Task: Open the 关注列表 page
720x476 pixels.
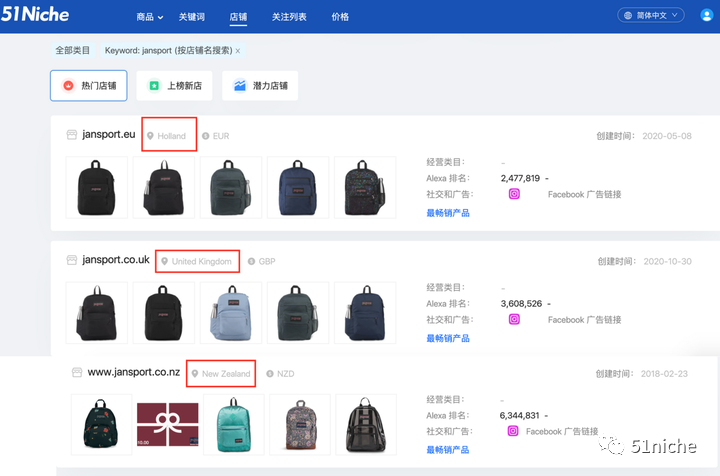Action: [x=289, y=17]
